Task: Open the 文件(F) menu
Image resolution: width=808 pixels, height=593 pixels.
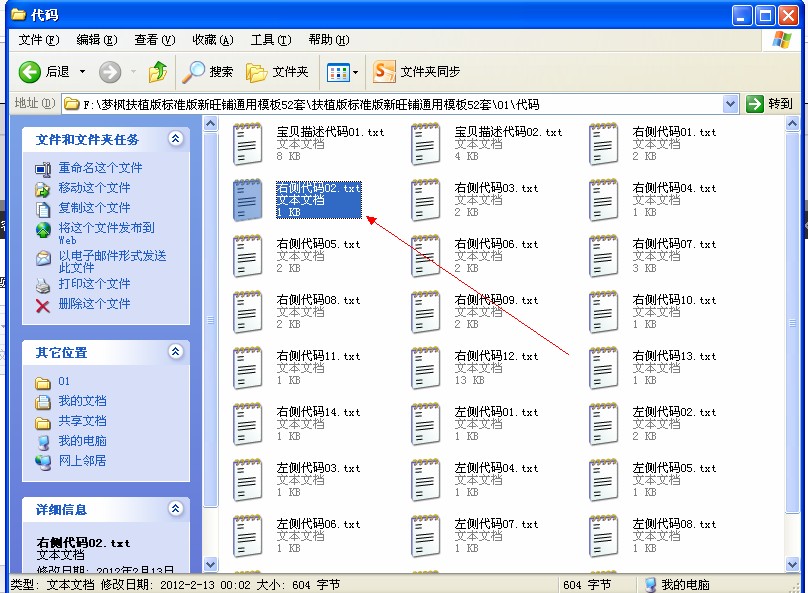Action: (x=39, y=40)
